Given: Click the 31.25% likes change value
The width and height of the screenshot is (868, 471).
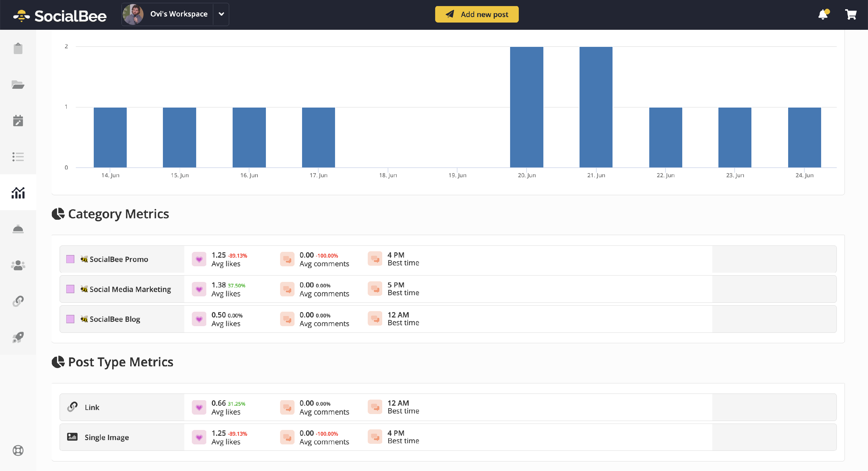Looking at the screenshot, I should point(237,404).
